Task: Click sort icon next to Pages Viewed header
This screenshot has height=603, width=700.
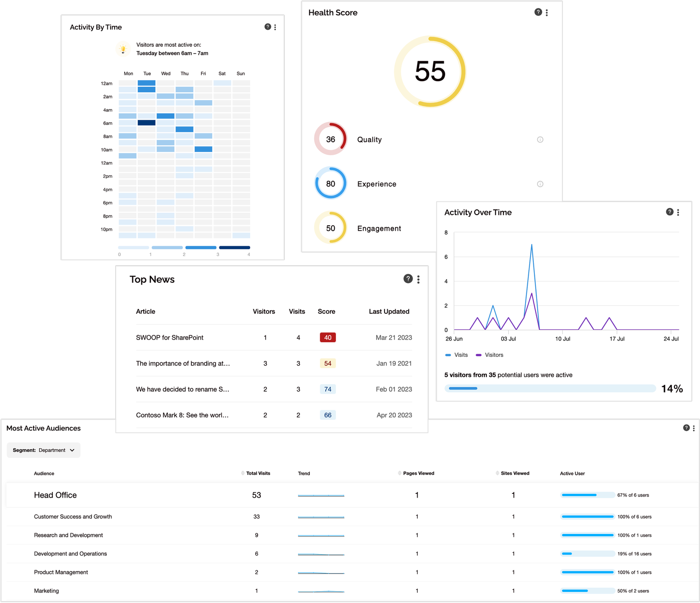Action: coord(400,473)
